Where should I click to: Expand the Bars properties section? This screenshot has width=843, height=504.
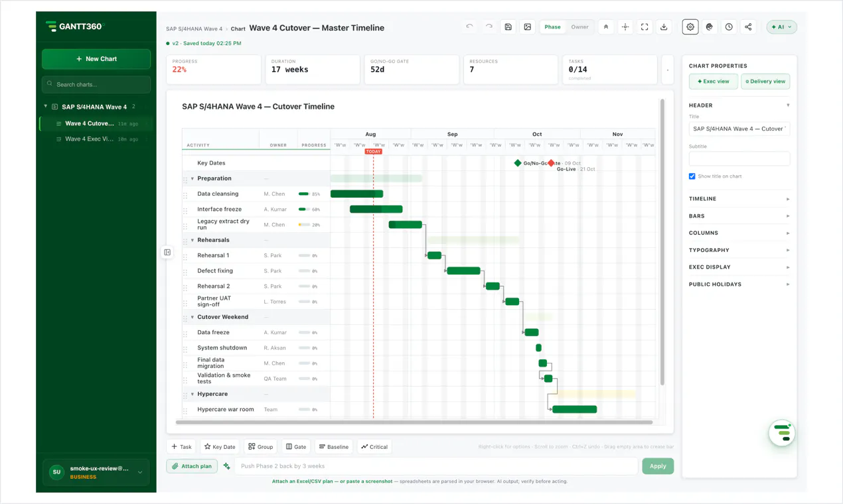pyautogui.click(x=739, y=216)
